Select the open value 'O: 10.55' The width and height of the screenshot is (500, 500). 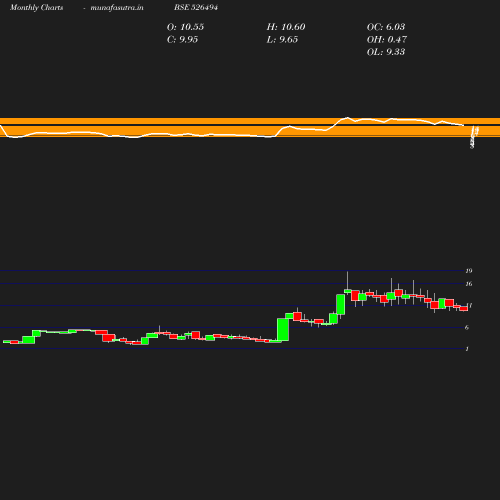click(x=185, y=27)
